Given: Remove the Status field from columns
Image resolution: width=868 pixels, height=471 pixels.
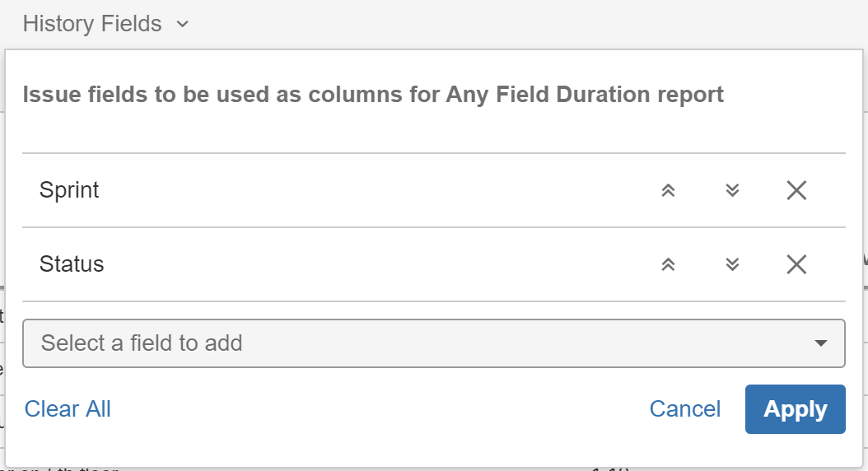Looking at the screenshot, I should 796,264.
